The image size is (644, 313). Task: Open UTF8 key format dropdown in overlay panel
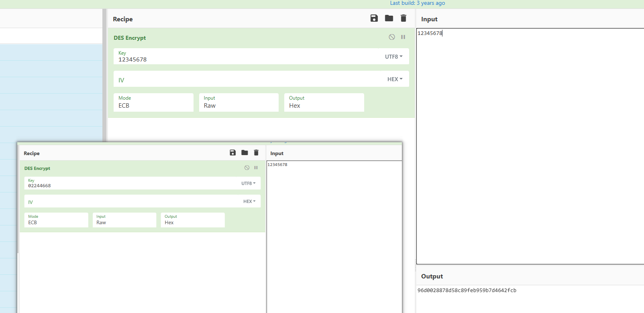248,183
